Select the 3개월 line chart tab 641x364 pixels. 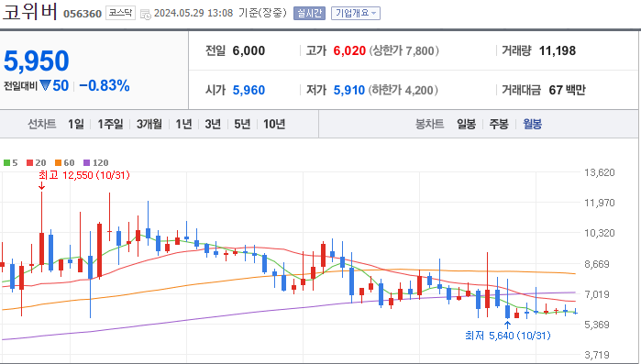coord(149,124)
